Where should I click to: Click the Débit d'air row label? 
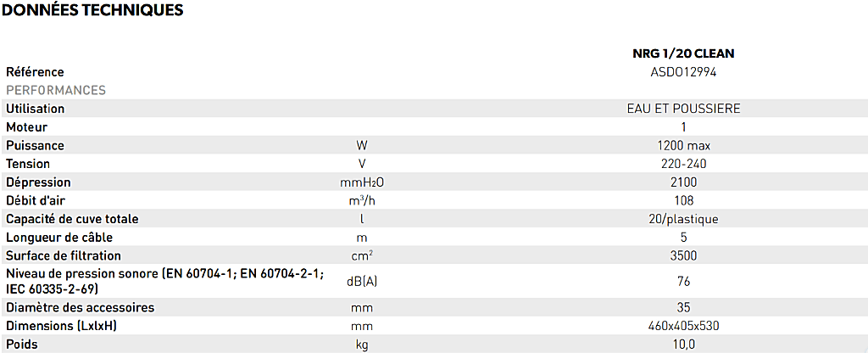(x=36, y=201)
